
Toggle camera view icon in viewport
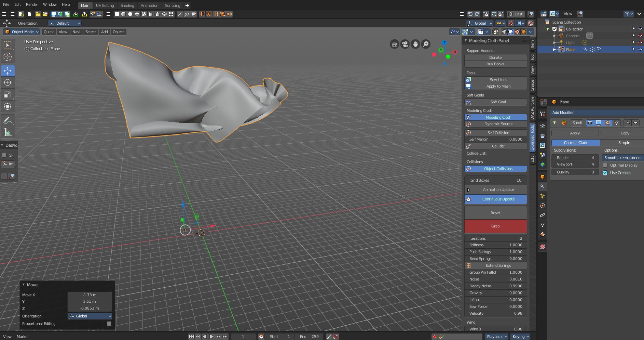[x=405, y=44]
